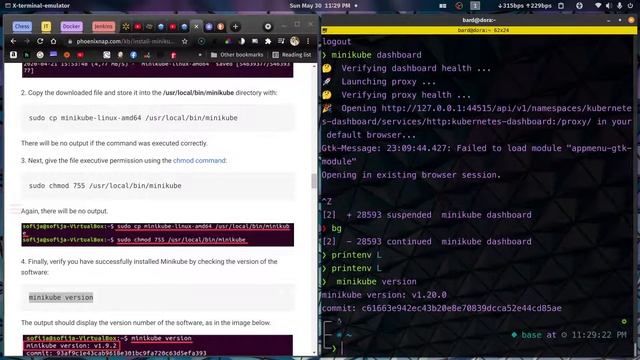Click the 'sudo chmod 755' code block
Viewport: 640px width, 360px height.
point(158,186)
